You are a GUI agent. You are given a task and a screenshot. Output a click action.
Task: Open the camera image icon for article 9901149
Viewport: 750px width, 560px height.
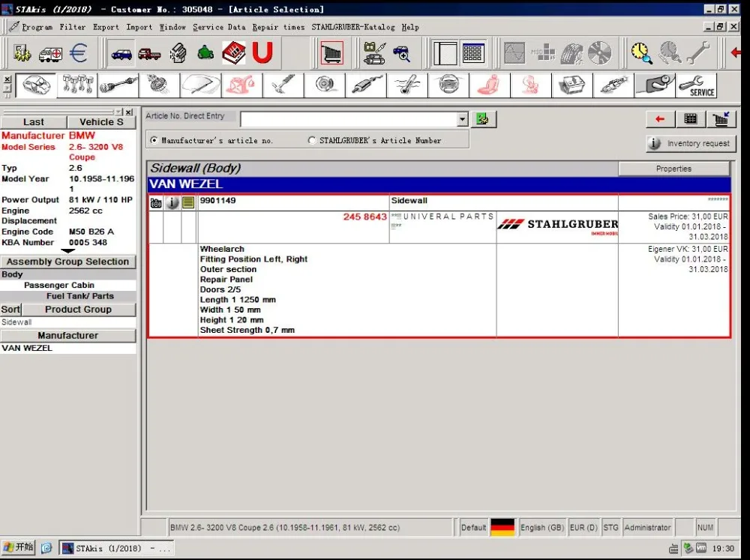coord(156,202)
